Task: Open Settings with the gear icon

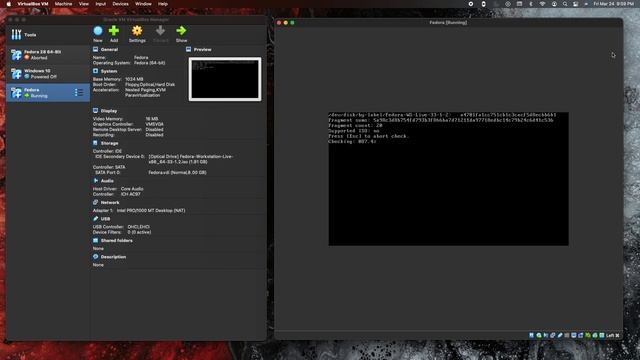Action: point(137,31)
